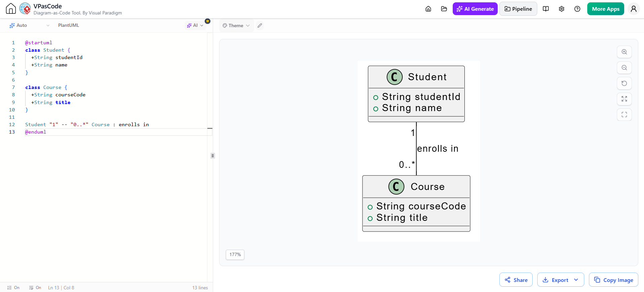
Task: Zoom out of the diagram preview
Action: pyautogui.click(x=624, y=68)
